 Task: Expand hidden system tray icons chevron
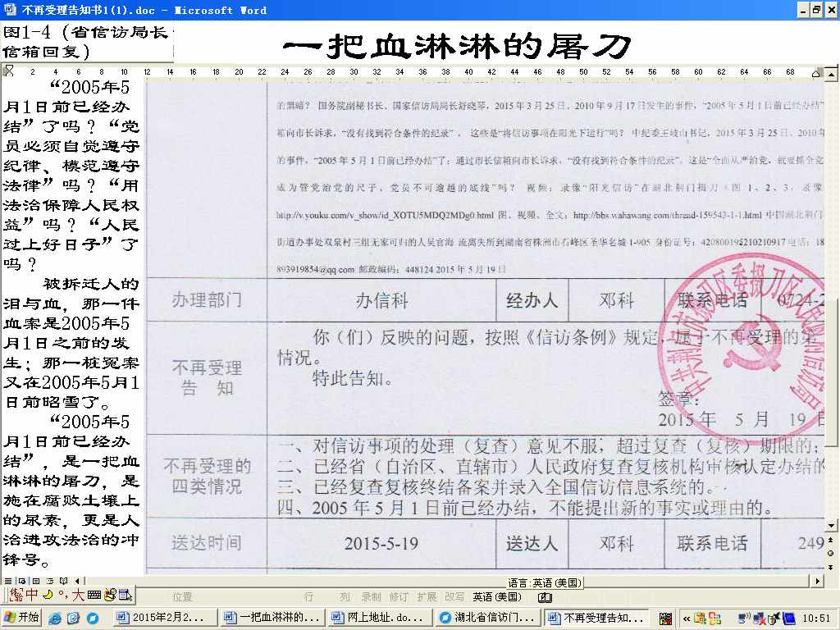[x=687, y=618]
